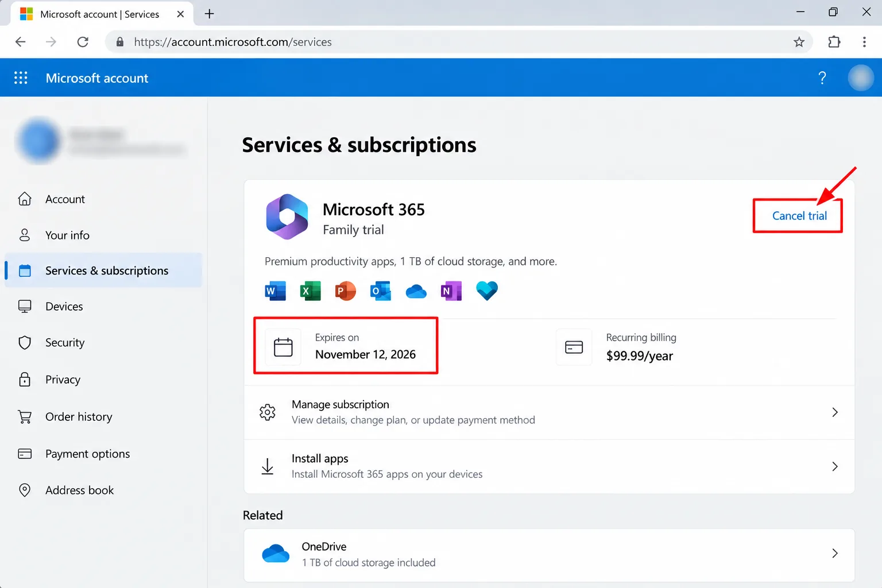Open the Microsoft apps launcher grid
This screenshot has width=882, height=588.
click(x=21, y=78)
